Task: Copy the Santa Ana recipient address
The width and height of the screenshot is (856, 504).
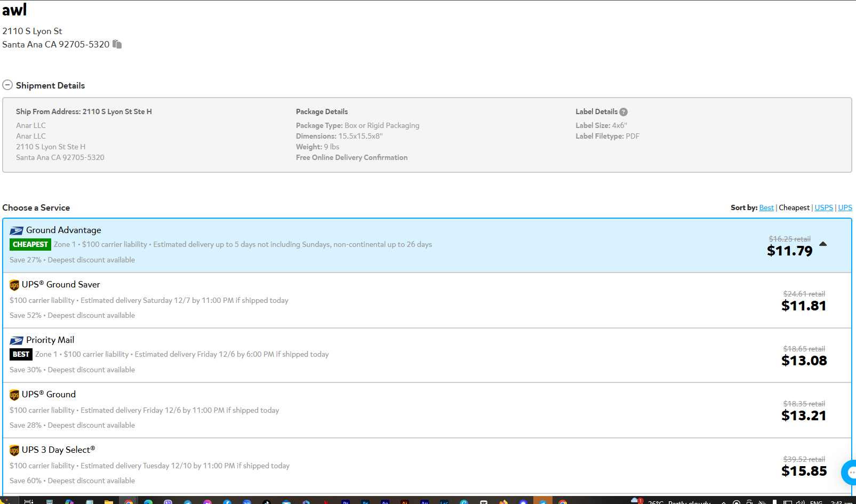Action: tap(117, 44)
